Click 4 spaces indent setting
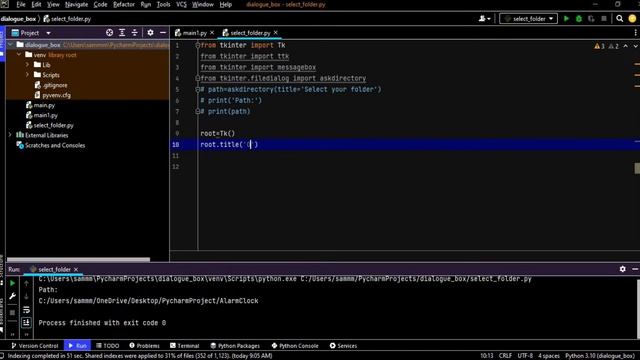Screen dimensions: 640x360 549,356
